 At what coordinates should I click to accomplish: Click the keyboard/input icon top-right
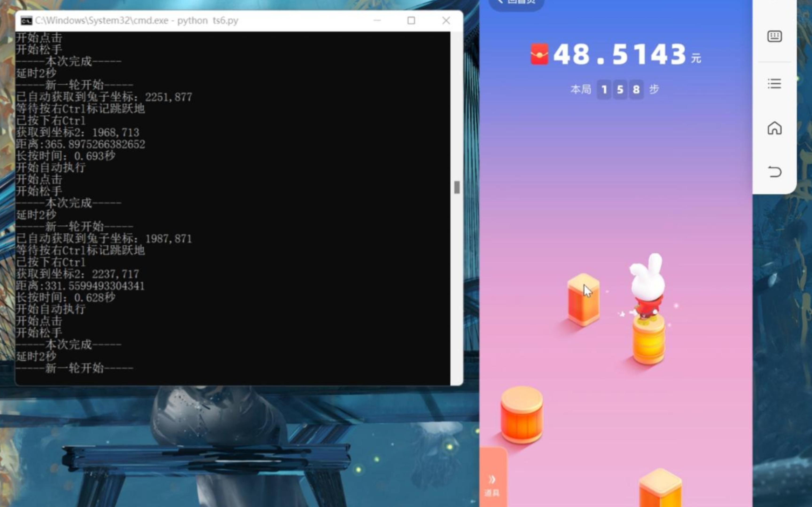[775, 36]
